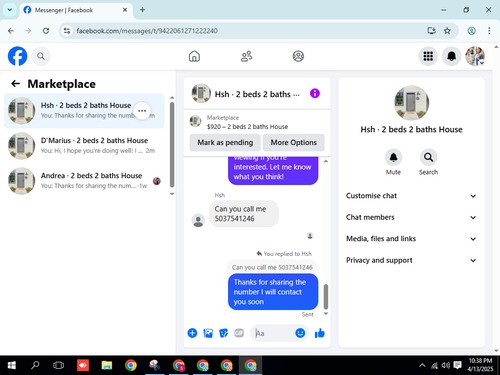Open Windows Start menu
The width and height of the screenshot is (500, 375).
pyautogui.click(x=12, y=365)
